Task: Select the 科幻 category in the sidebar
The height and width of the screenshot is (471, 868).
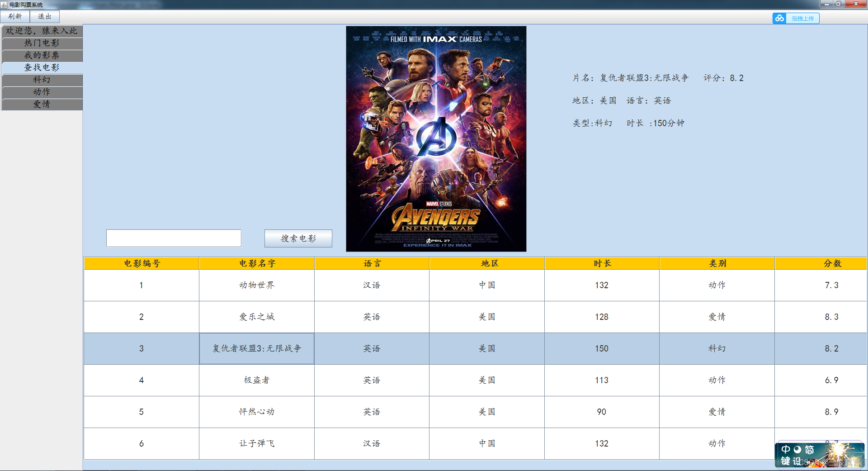Action: click(x=42, y=80)
